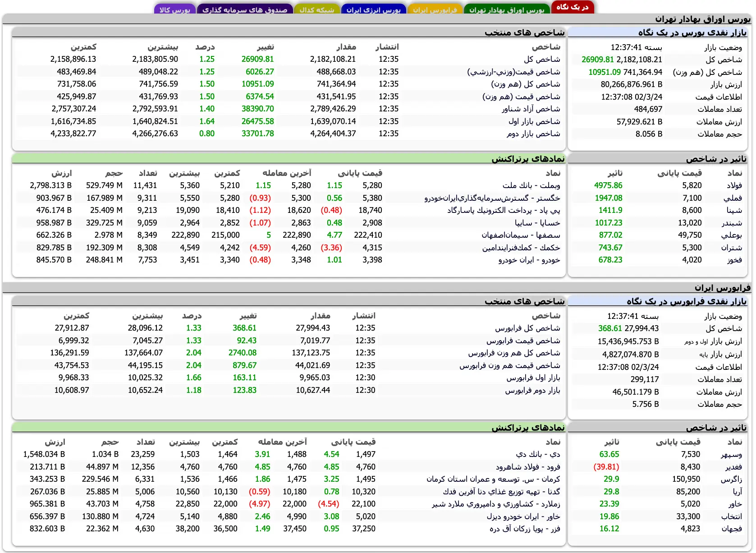Viewport: 756px width, 553px height.
Task: Open symbol وبملت - بانک ملت
Action: [531, 185]
